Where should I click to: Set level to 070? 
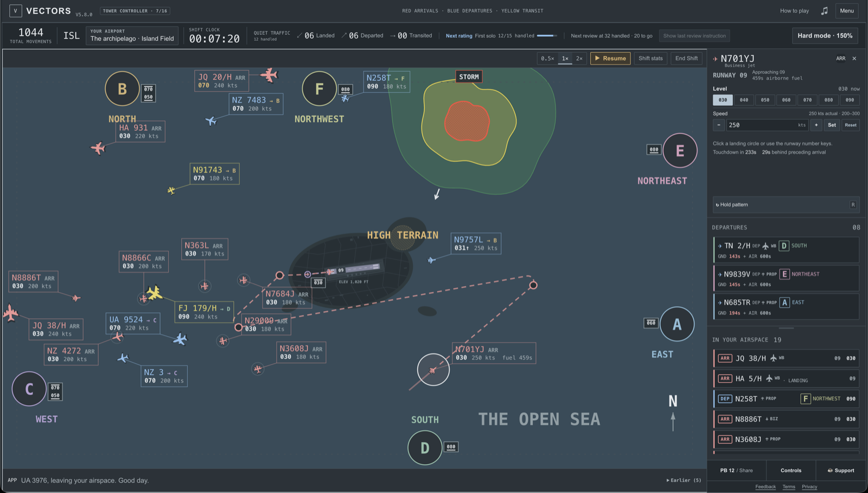click(807, 100)
